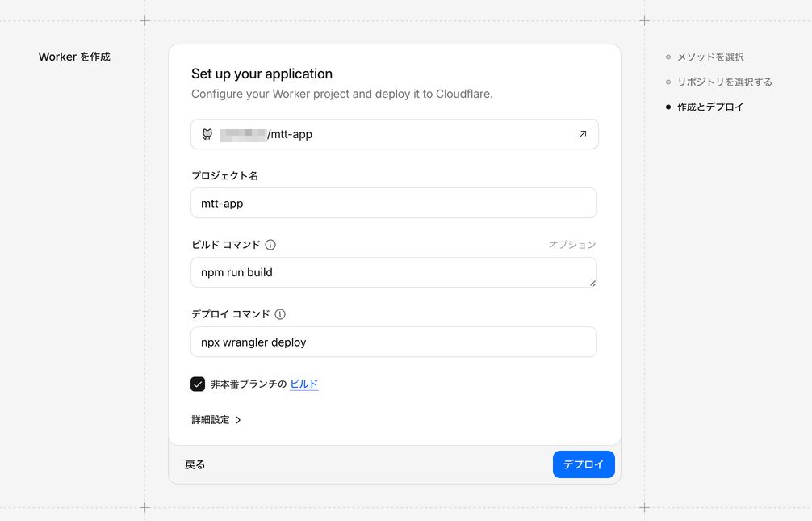Go to リポジトリを選択する step

pos(724,82)
